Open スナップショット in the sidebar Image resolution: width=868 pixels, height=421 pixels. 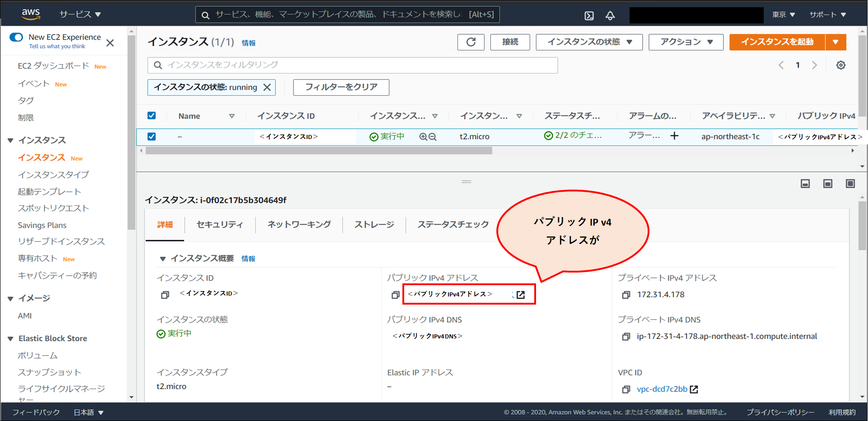tap(49, 372)
